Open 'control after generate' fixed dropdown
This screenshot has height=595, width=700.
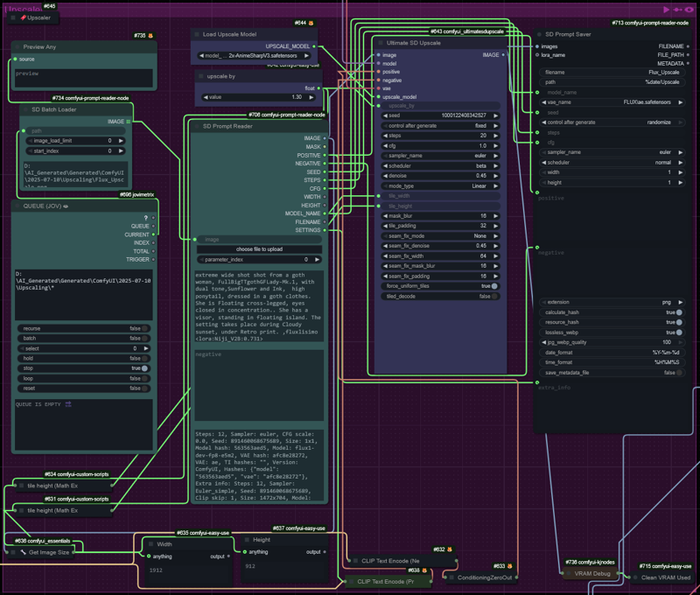440,126
